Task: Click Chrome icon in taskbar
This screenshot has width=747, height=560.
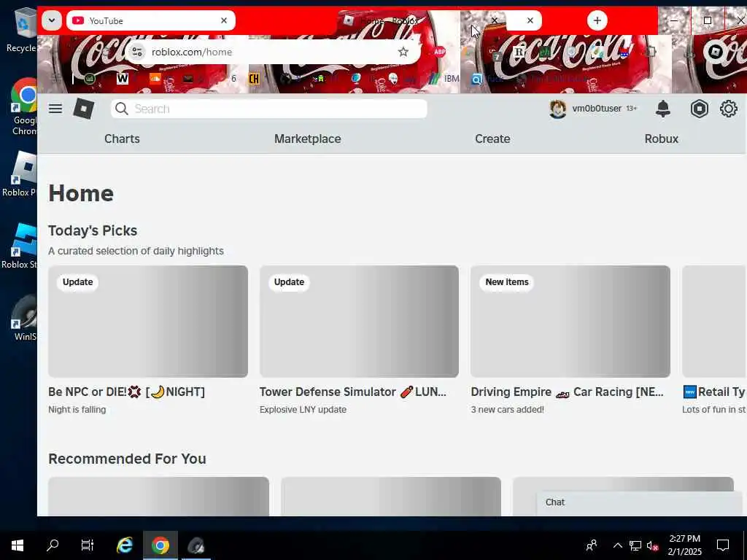Action: (x=160, y=545)
